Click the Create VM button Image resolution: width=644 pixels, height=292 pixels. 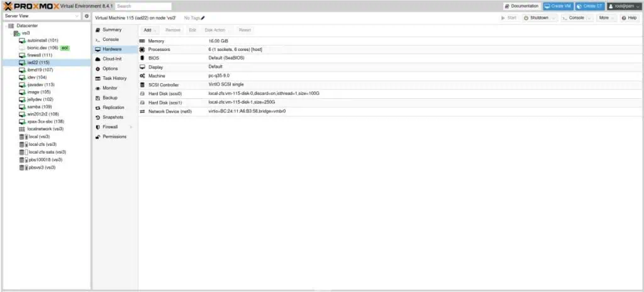click(558, 6)
